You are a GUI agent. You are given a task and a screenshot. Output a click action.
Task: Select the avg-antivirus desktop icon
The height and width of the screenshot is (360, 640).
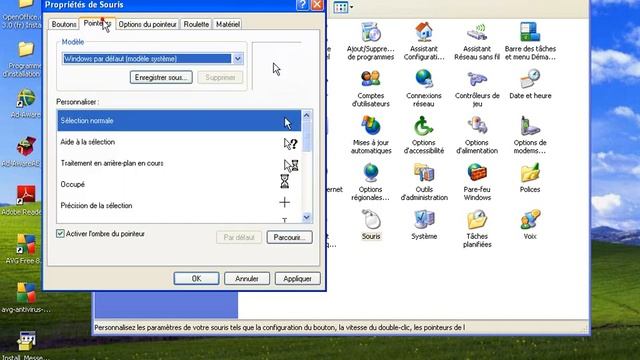pos(25,298)
